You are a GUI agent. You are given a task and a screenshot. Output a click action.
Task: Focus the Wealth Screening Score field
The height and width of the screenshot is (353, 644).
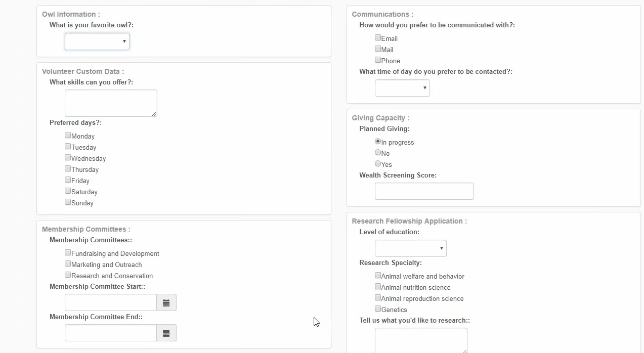424,191
